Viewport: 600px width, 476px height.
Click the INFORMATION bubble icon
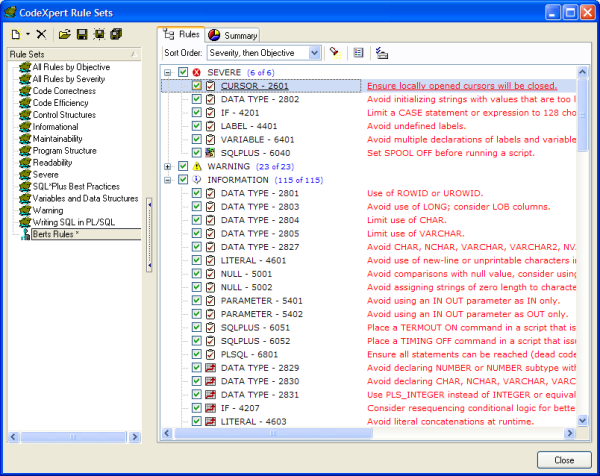coord(197,179)
